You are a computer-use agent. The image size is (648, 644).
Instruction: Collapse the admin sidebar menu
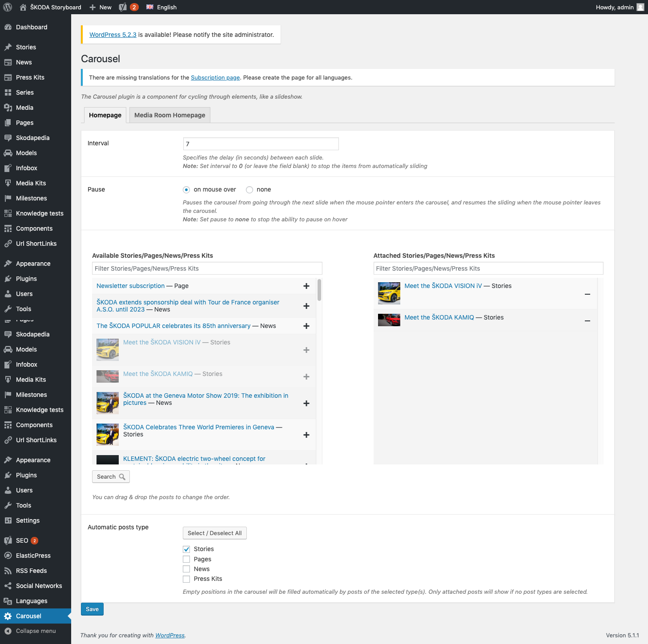pyautogui.click(x=36, y=631)
